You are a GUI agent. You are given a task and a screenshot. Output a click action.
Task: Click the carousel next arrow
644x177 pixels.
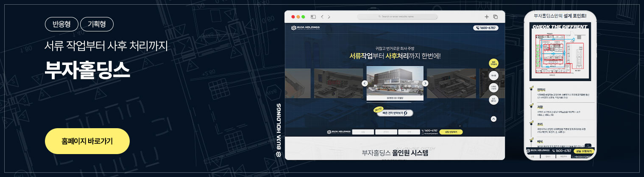(x=425, y=83)
